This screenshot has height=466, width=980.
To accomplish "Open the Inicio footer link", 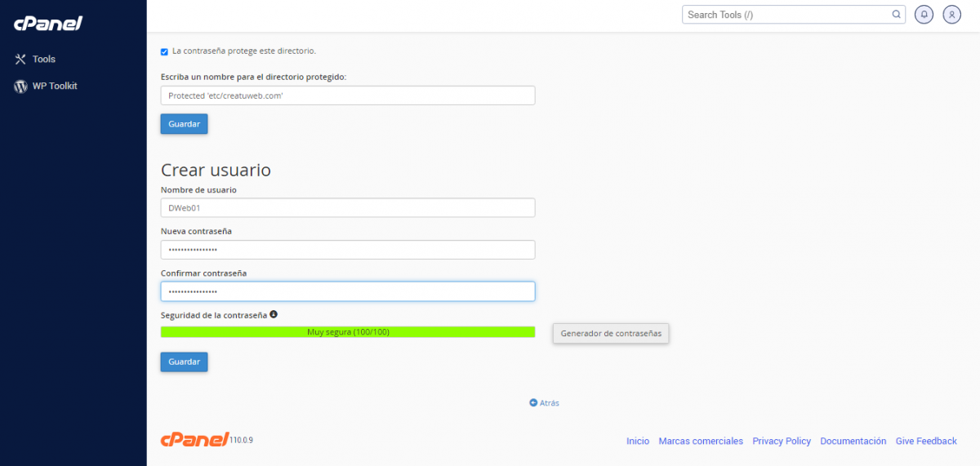I will click(638, 442).
